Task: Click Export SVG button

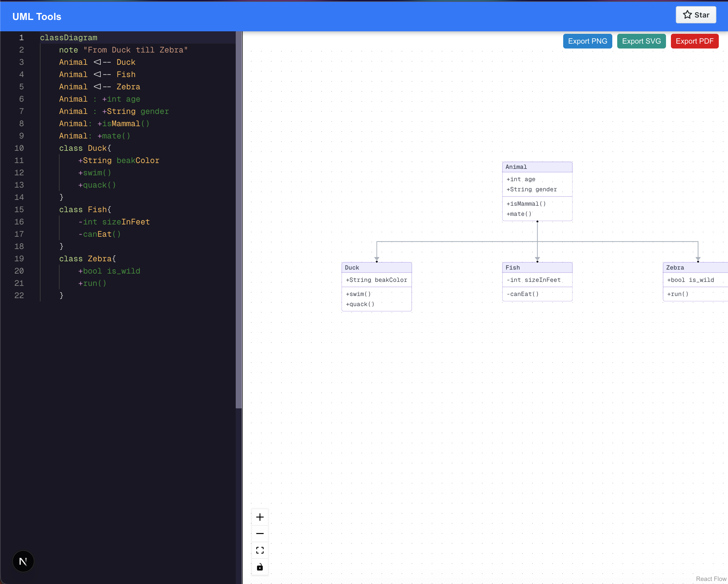Action: click(x=641, y=41)
